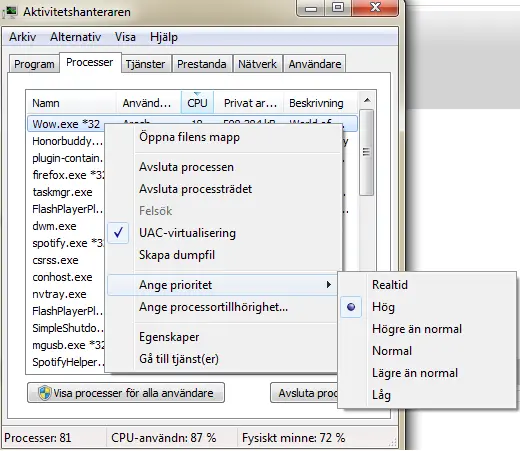Image resolution: width=520 pixels, height=451 pixels.
Task: Switch to the Prestanda tab
Action: pos(202,64)
